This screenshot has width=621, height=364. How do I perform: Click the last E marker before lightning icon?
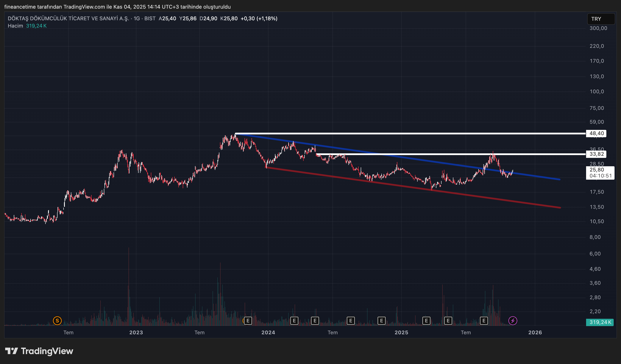pyautogui.click(x=484, y=321)
